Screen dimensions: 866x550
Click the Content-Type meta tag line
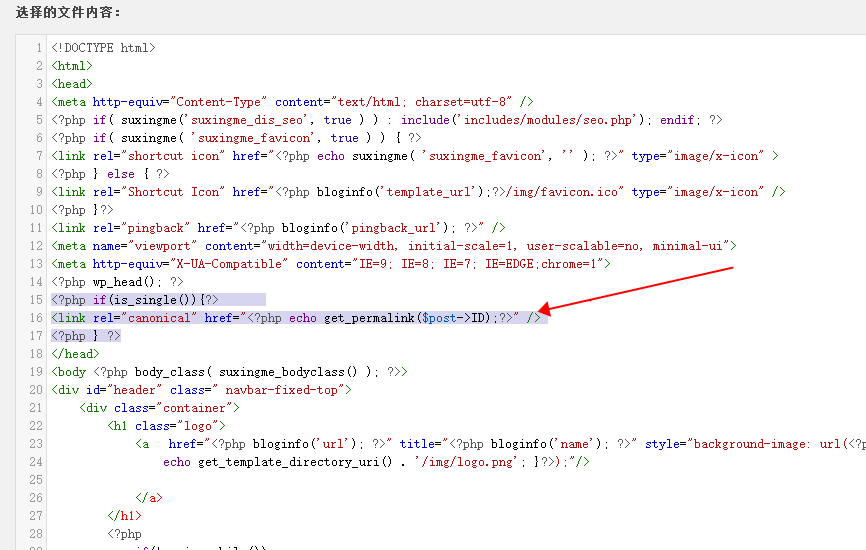[292, 102]
